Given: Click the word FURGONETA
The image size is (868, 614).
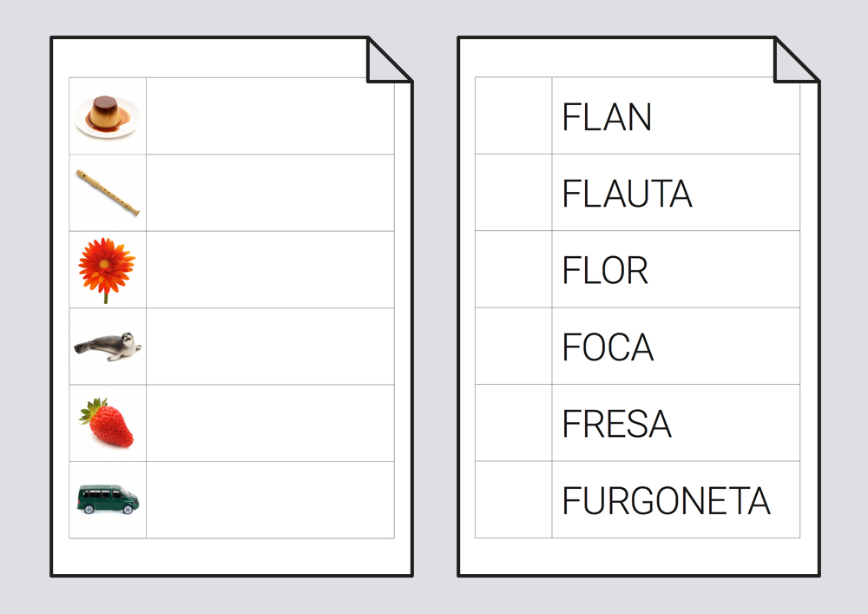Looking at the screenshot, I should pyautogui.click(x=666, y=501).
